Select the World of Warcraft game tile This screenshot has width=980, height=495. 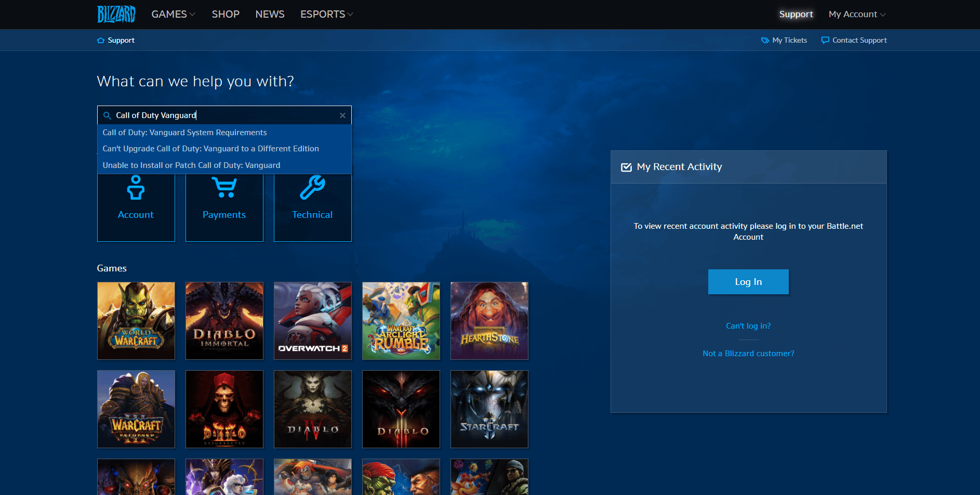click(136, 321)
